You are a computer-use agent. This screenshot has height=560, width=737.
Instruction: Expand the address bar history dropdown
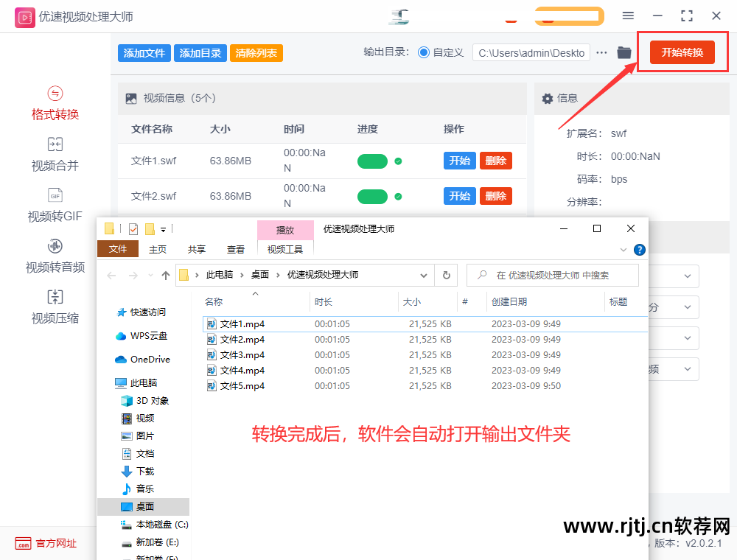[424, 276]
